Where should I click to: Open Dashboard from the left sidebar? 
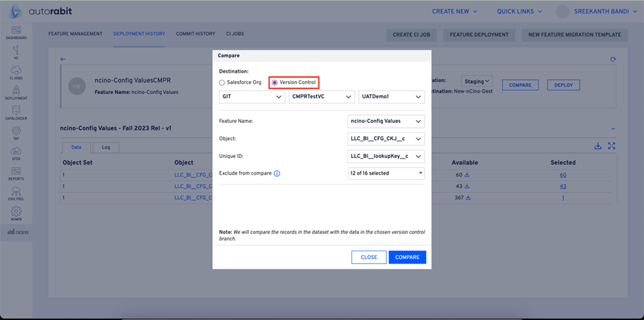coord(16,32)
